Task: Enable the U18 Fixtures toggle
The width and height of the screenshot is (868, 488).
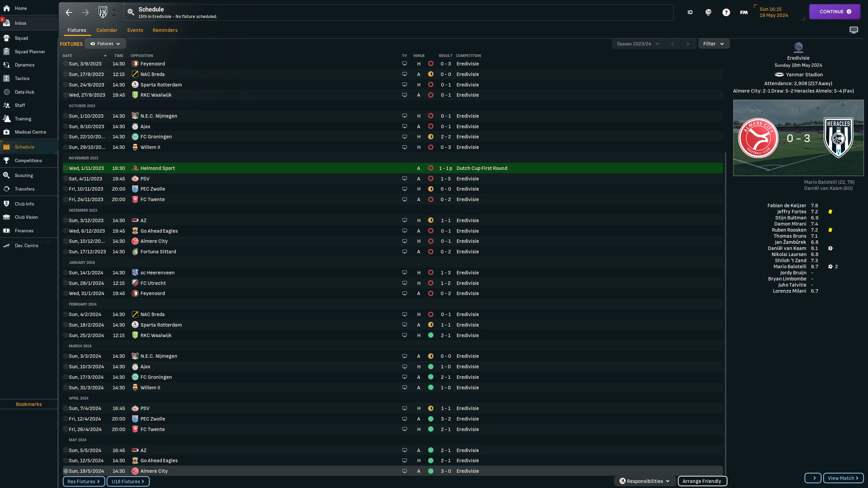Action: pyautogui.click(x=128, y=481)
